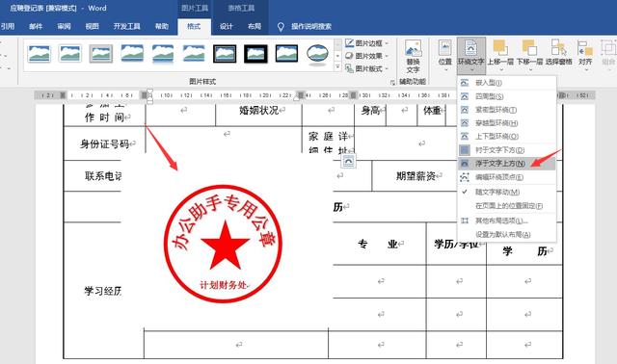Click the 环绕文字 (Wrap Text) ribbon button
617x364 pixels.
pyautogui.click(x=471, y=55)
